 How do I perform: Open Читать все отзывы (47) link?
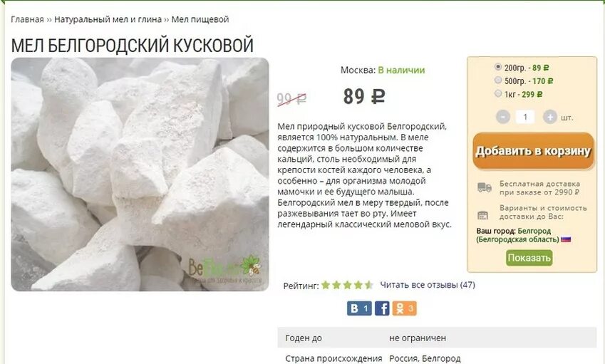click(428, 285)
